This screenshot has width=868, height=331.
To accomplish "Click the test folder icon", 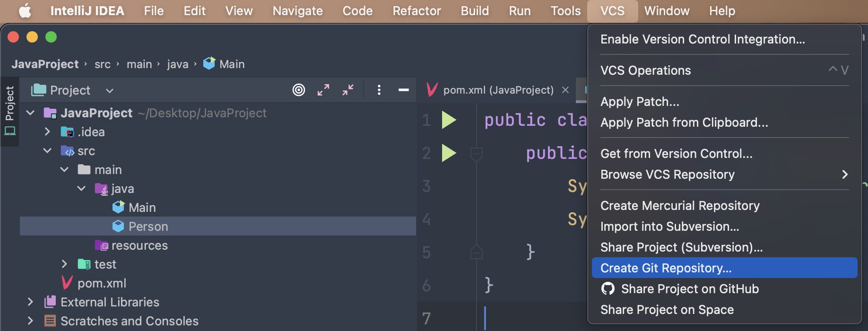I will click(x=84, y=264).
